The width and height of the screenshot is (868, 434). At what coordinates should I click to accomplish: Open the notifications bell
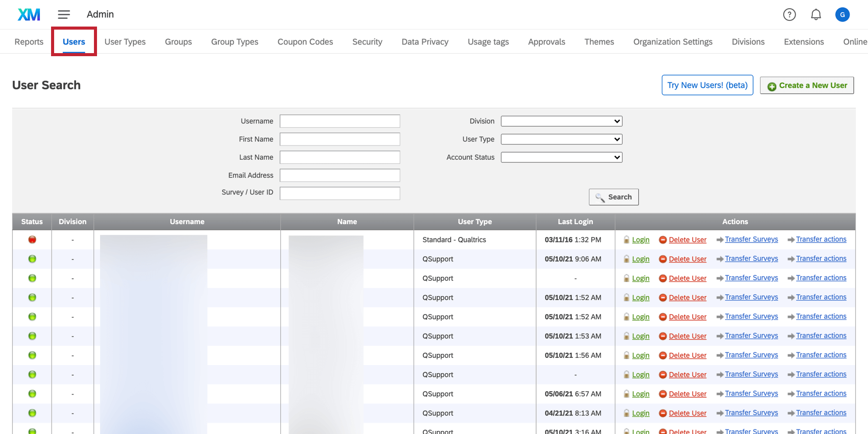tap(816, 15)
